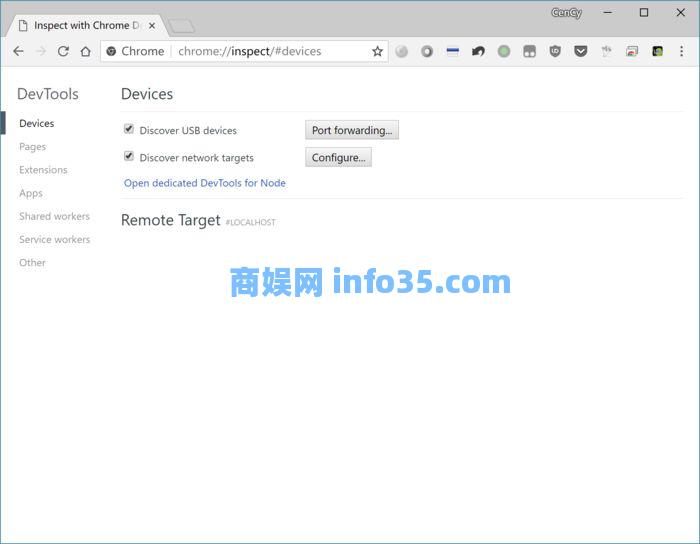Go to the home page icon
700x544 pixels.
[x=86, y=51]
